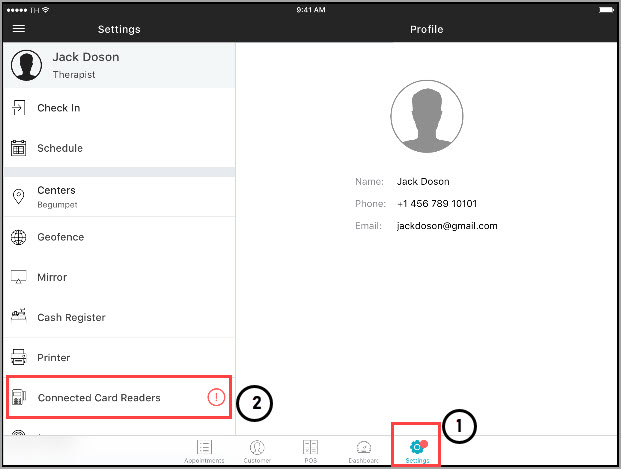Click the Settings header title
621x469 pixels.
[x=119, y=29]
